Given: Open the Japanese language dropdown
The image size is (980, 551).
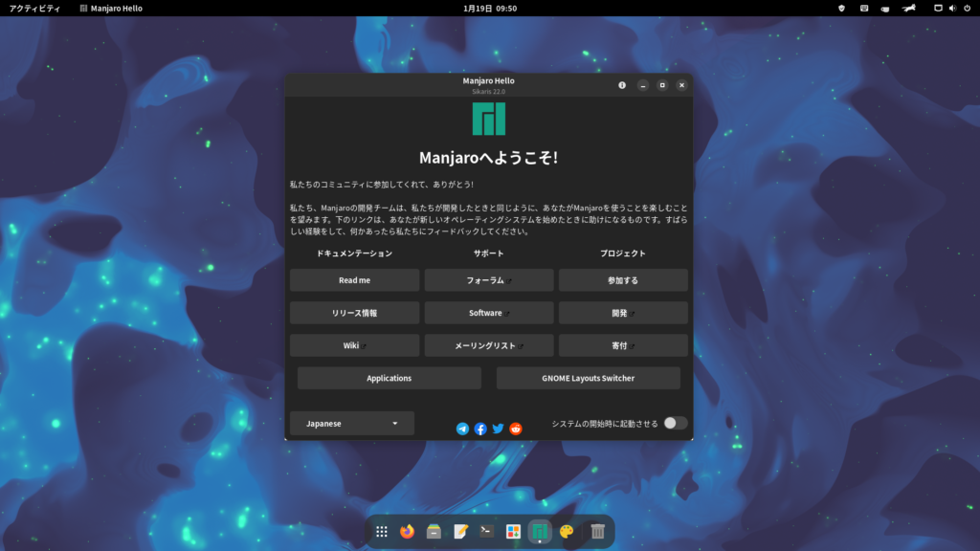Looking at the screenshot, I should [351, 422].
